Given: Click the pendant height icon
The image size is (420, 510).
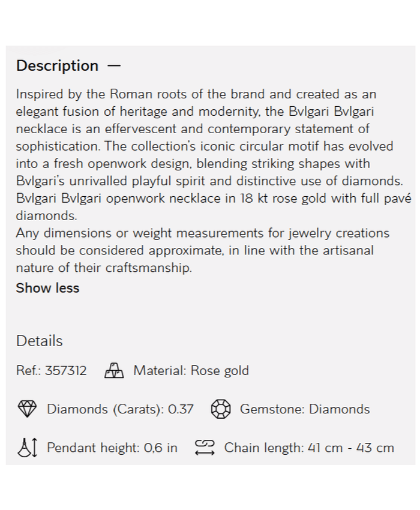Looking at the screenshot, I should click(27, 448).
